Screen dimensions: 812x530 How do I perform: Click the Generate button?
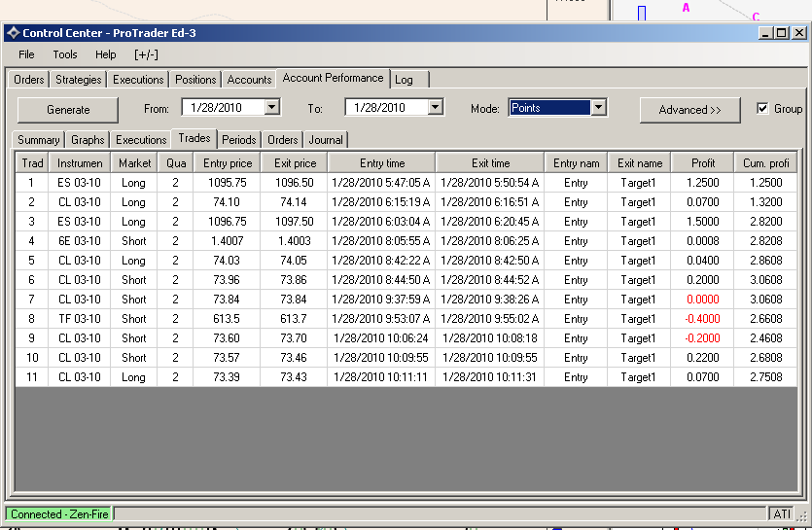point(68,110)
